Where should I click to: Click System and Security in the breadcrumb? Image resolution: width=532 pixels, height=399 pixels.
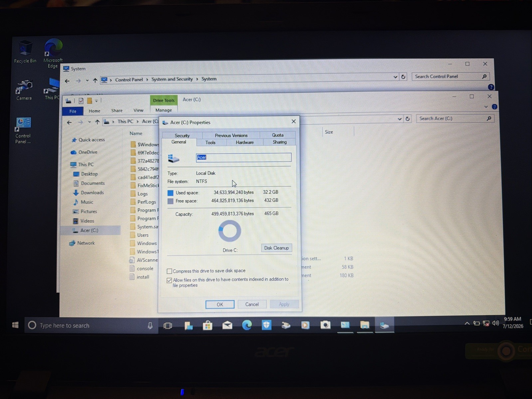[172, 79]
